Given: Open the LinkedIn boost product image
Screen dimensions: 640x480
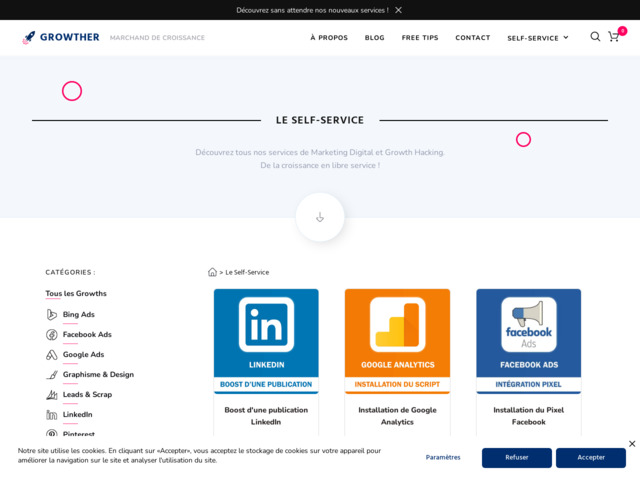Looking at the screenshot, I should click(x=266, y=341).
